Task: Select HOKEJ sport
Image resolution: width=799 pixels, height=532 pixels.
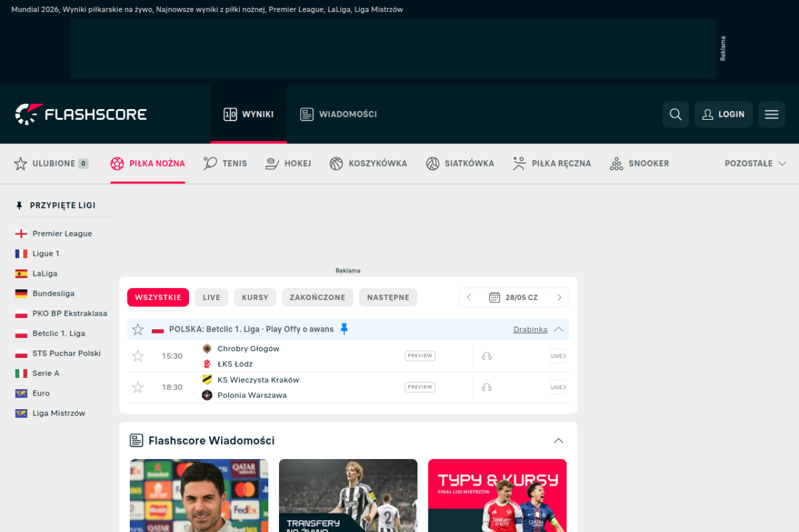Action: pyautogui.click(x=288, y=163)
